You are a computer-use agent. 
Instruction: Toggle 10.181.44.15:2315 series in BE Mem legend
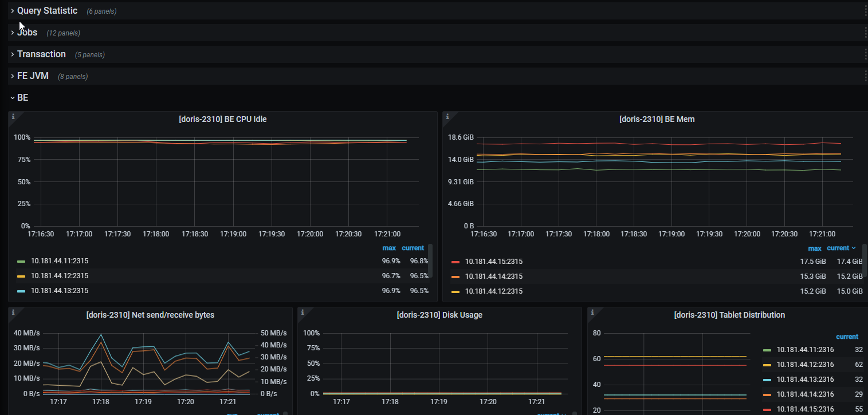click(x=494, y=262)
